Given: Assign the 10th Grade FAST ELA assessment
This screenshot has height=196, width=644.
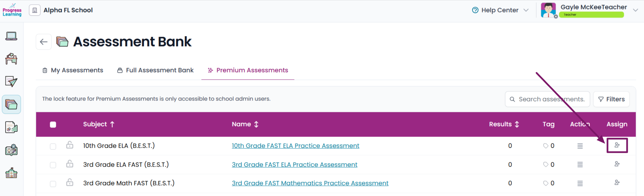Looking at the screenshot, I should tap(617, 145).
